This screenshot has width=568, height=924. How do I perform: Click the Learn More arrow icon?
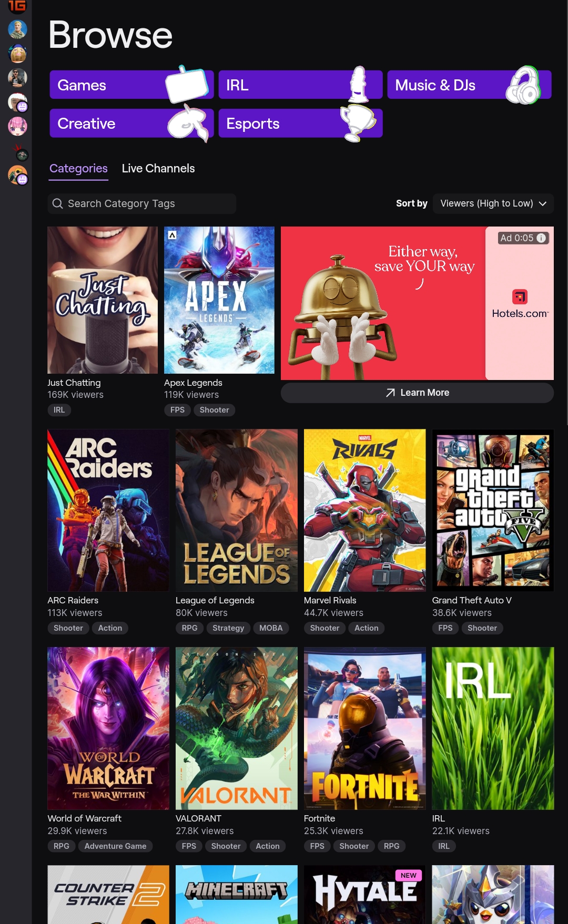point(390,393)
